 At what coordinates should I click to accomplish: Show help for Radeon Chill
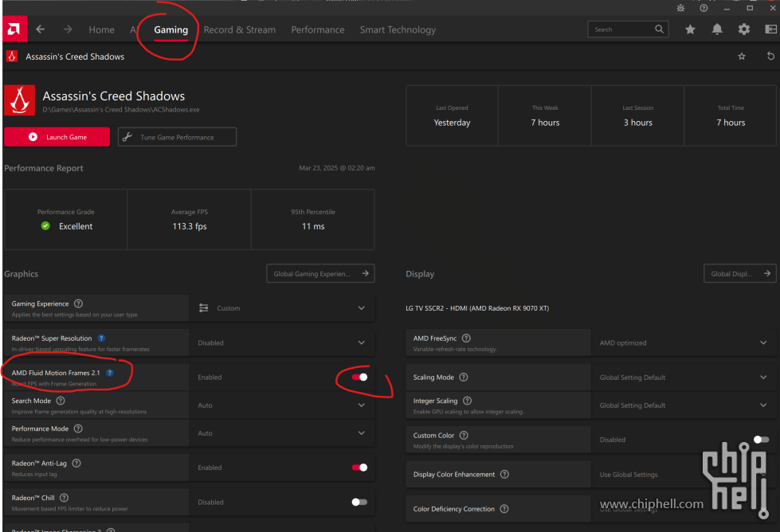(65, 497)
